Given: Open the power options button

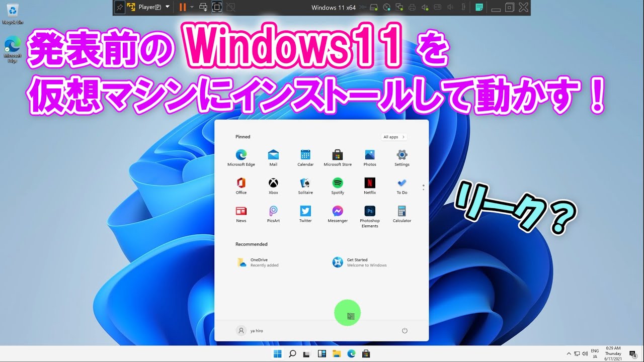Looking at the screenshot, I should point(405,331).
